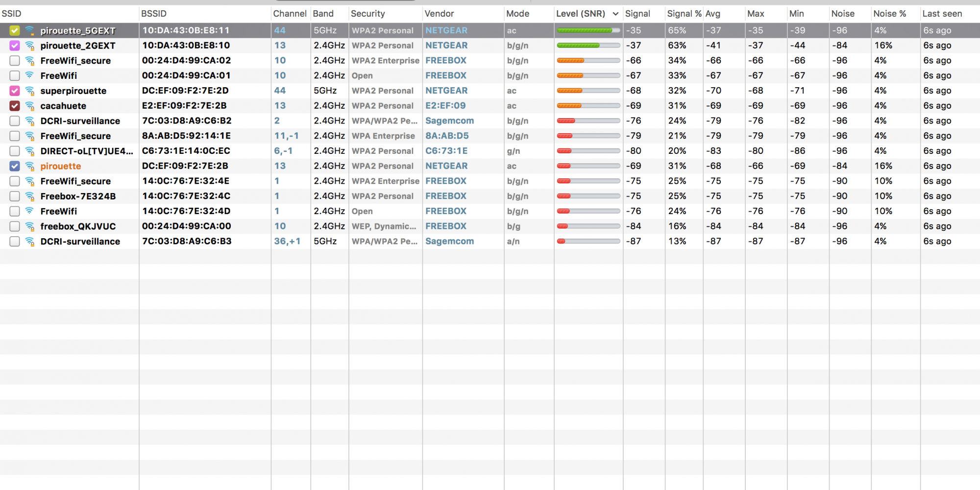Click WiFi icon of DCRI-surveillance on channel 2

click(x=30, y=121)
